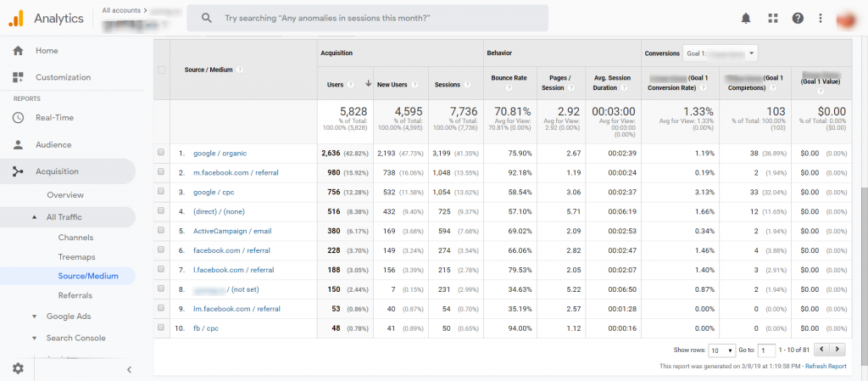This screenshot has height=381, width=868.
Task: Open the Referrals report in sidebar
Action: pyautogui.click(x=75, y=295)
